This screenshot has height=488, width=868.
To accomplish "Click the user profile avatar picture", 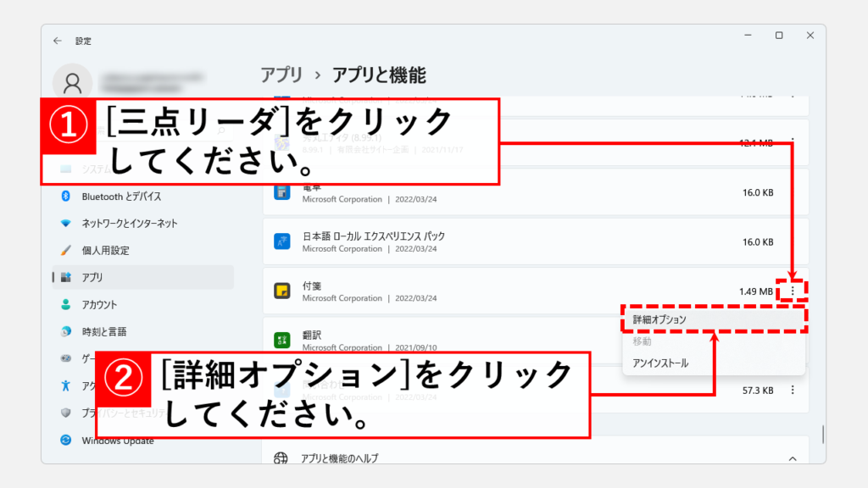I will click(x=73, y=83).
